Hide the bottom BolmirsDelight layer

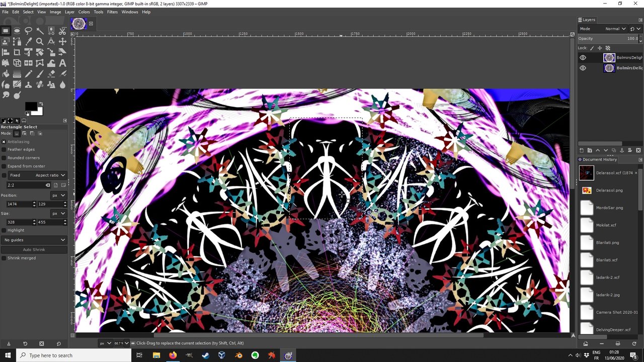tap(583, 68)
